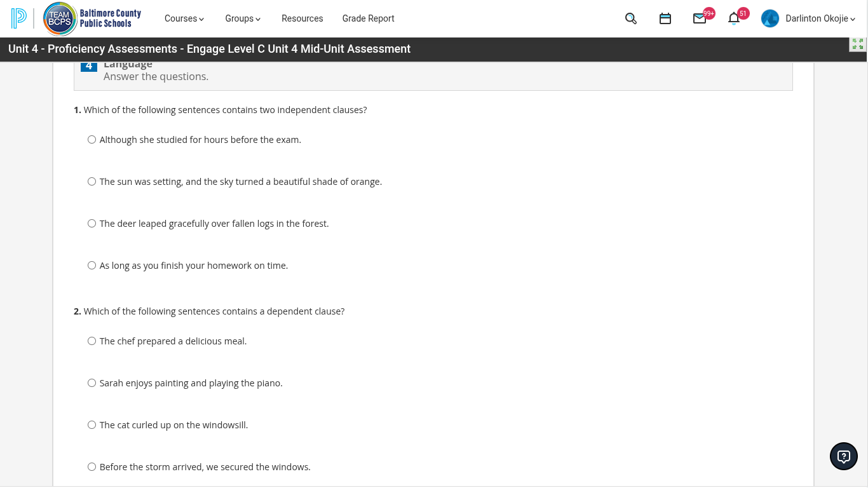
Task: Expand the Courses dropdown menu
Action: point(184,18)
